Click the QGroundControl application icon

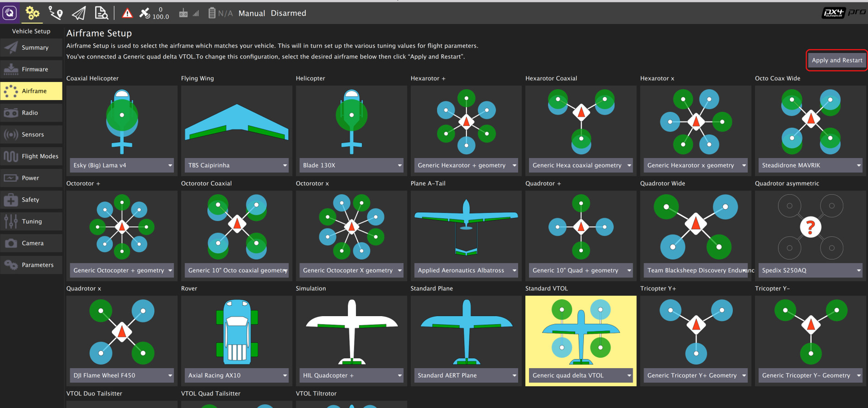pos(10,13)
